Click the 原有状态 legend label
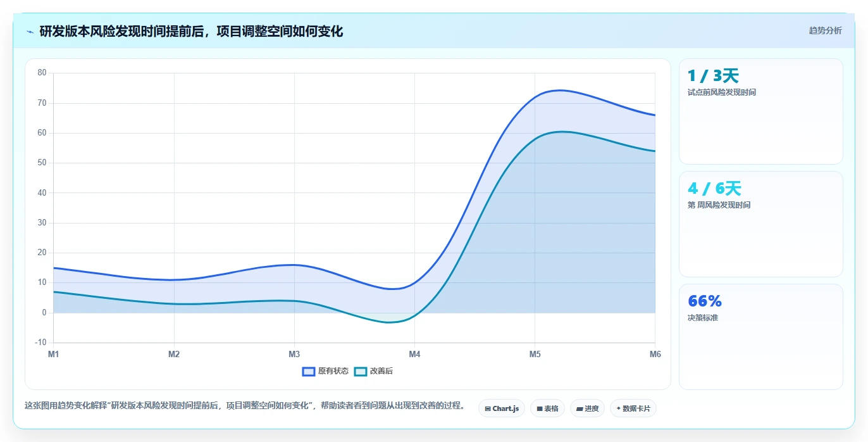This screenshot has height=442, width=868. click(x=333, y=371)
